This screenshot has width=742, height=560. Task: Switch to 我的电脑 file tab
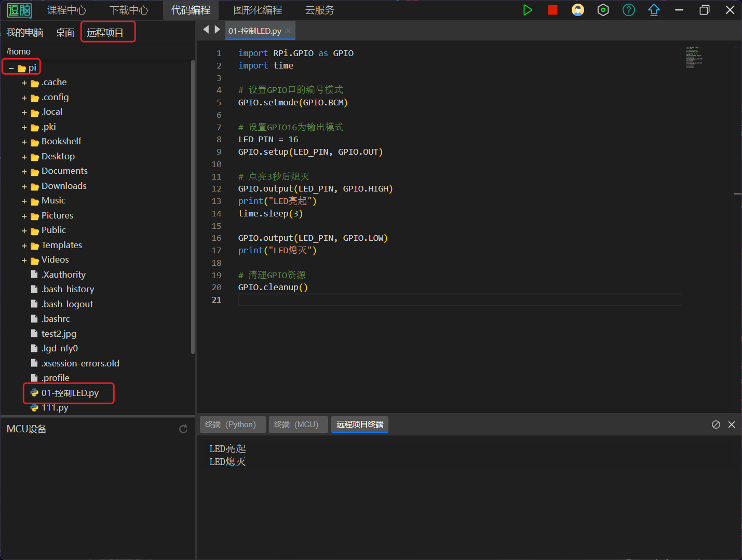click(25, 33)
